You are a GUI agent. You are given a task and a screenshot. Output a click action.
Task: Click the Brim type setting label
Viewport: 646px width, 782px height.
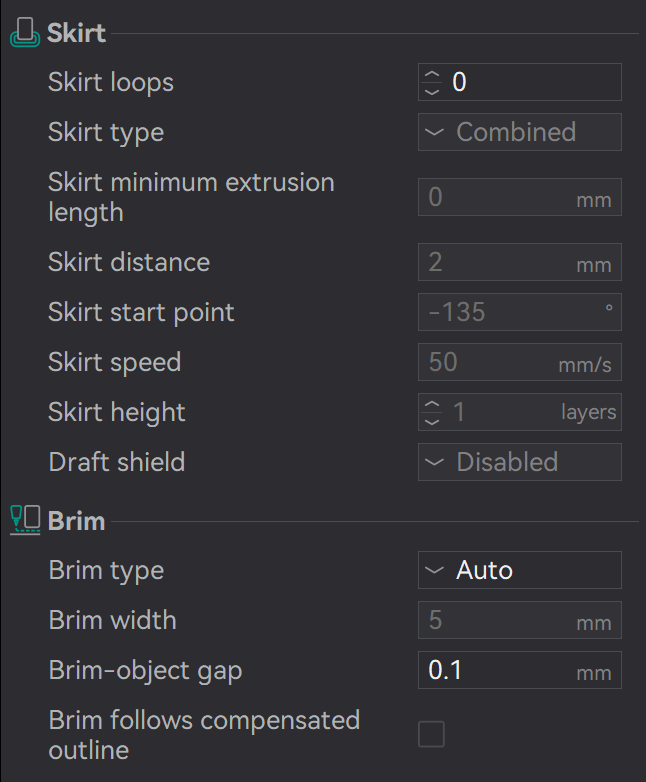pyautogui.click(x=106, y=570)
